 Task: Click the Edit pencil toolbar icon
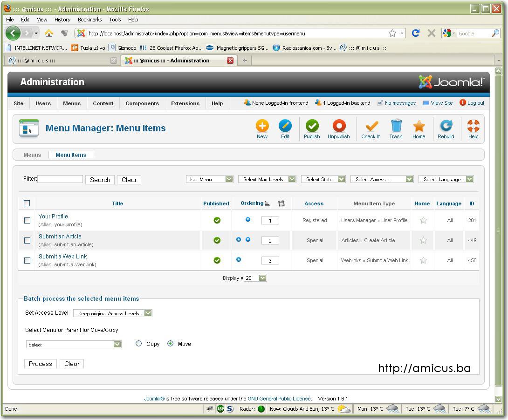point(285,126)
